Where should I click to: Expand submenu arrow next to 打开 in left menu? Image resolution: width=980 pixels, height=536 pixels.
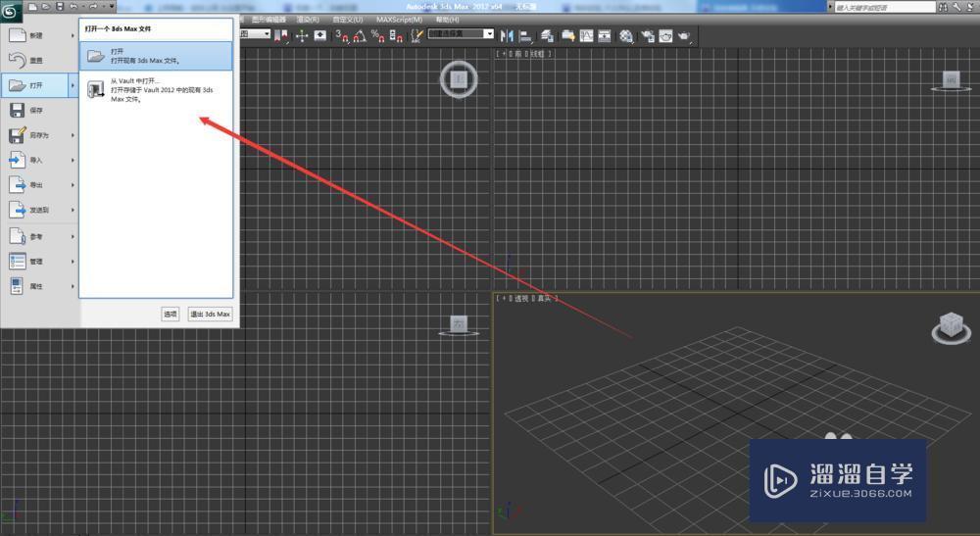(73, 85)
